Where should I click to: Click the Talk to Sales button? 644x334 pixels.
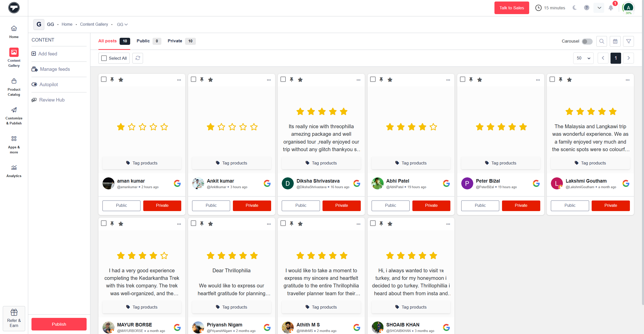click(x=511, y=8)
